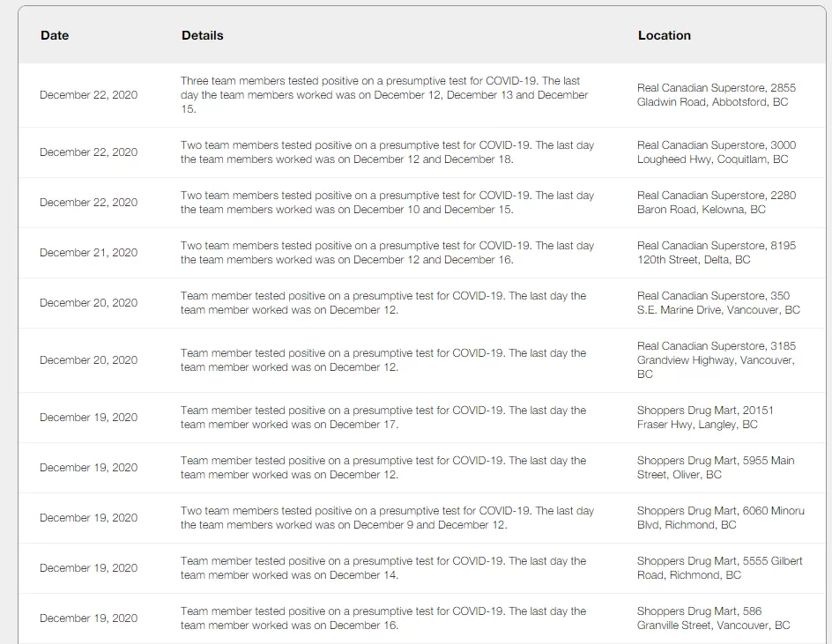The image size is (832, 644).
Task: Click the 5555 Gilbert Road, Richmond location
Action: 719,568
